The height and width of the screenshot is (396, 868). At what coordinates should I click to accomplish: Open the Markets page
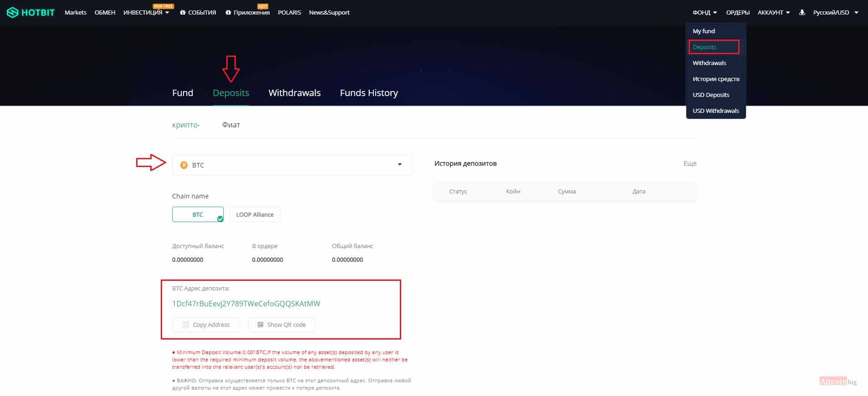[76, 13]
